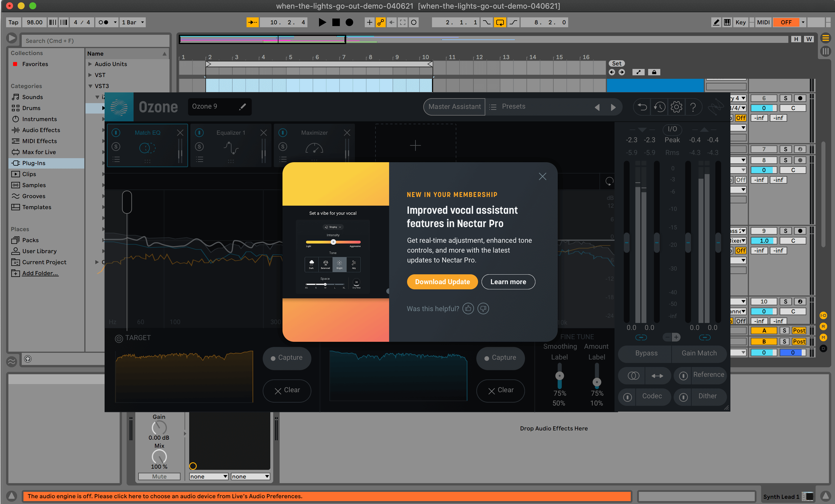Click the thumbs down feedback icon
This screenshot has height=504, width=835.
[483, 308]
